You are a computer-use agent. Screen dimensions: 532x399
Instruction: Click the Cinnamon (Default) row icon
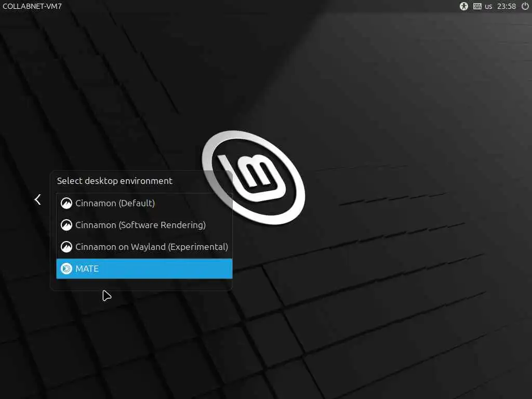pyautogui.click(x=66, y=203)
